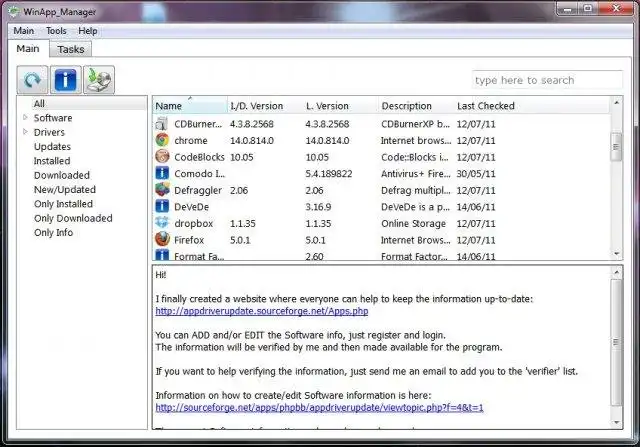Click the software list scrollbar thumb
Viewport: 640px width, 447px height.
tap(616, 147)
